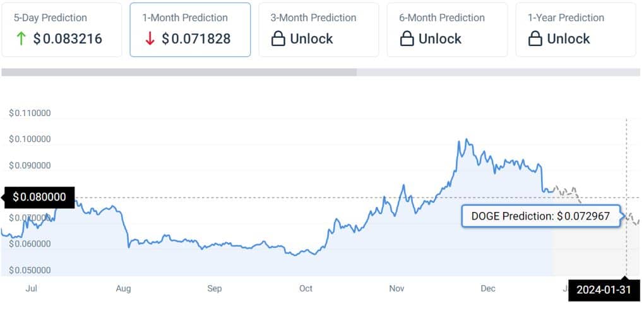The width and height of the screenshot is (644, 311).
Task: Unlock the 6-Month Prediction
Action: [x=440, y=39]
